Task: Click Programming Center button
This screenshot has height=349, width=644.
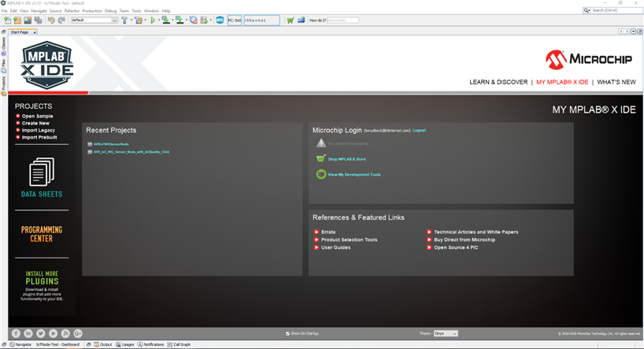Action: (x=42, y=234)
